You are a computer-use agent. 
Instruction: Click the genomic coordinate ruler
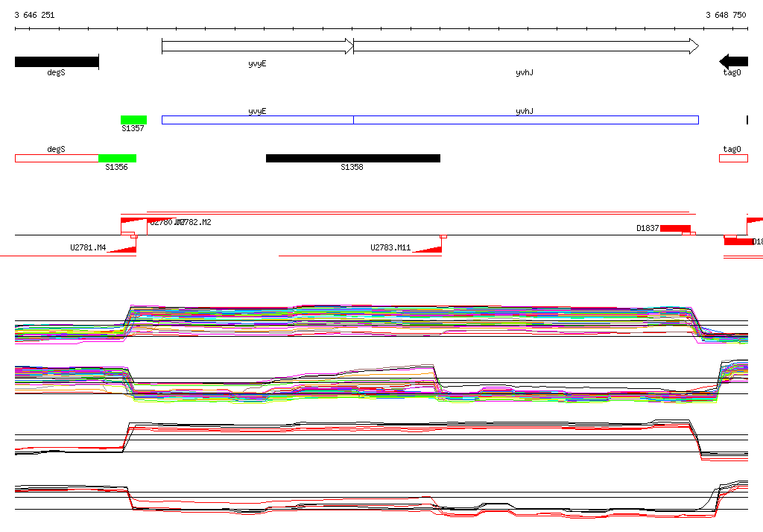click(x=381, y=29)
